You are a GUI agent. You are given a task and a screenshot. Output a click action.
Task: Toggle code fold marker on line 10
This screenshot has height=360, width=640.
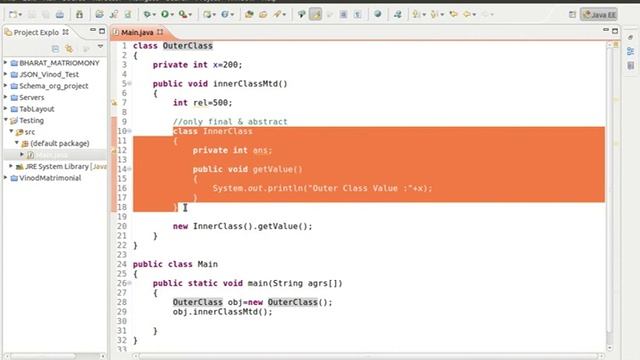click(129, 131)
